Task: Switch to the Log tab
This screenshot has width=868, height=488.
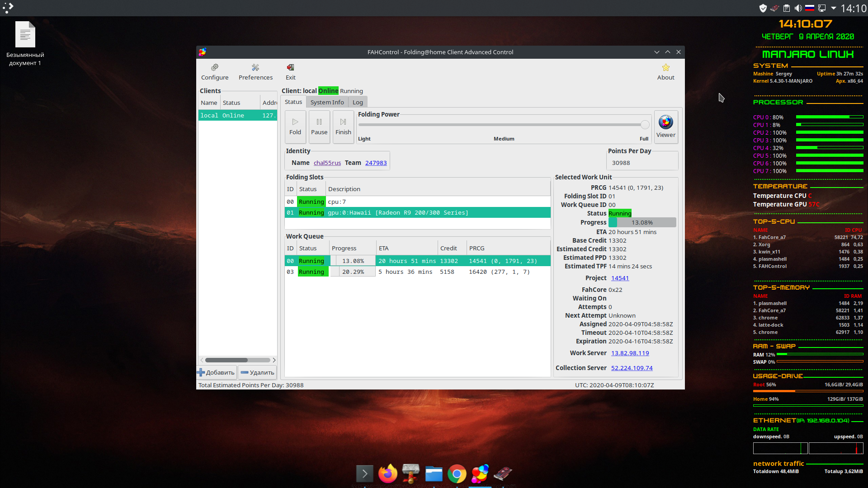Action: click(x=358, y=102)
